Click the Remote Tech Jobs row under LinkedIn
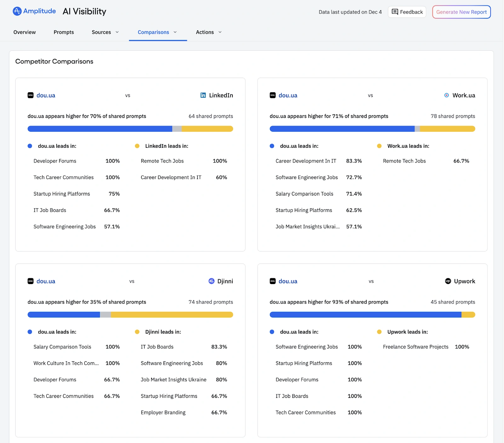Screen dimensions: 504x443 click(x=162, y=161)
